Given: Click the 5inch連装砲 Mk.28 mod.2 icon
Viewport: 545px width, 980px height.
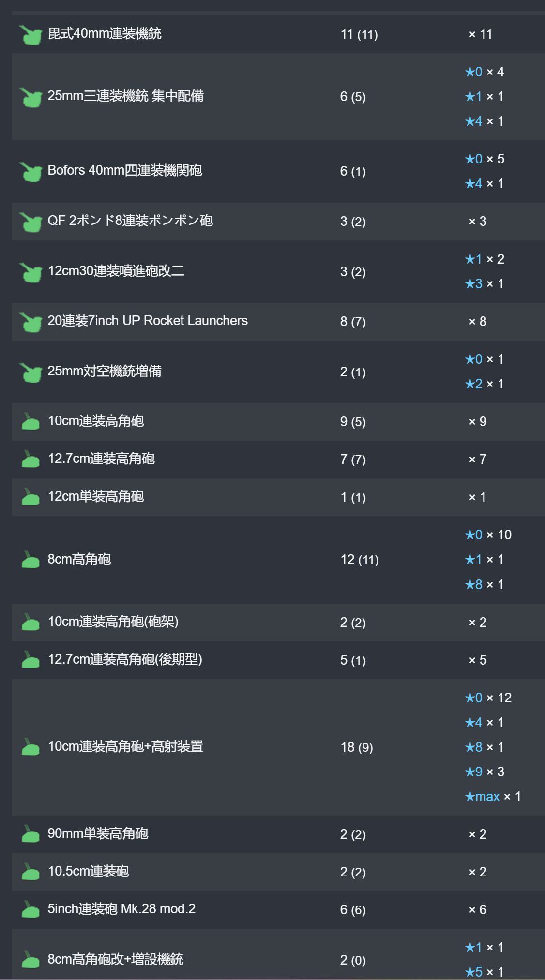Looking at the screenshot, I should coord(30,909).
